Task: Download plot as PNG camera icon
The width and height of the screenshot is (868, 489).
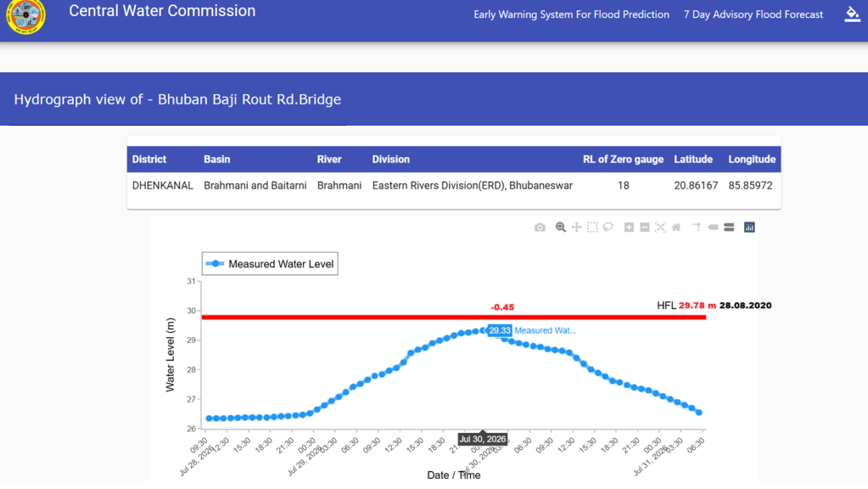Action: point(540,228)
